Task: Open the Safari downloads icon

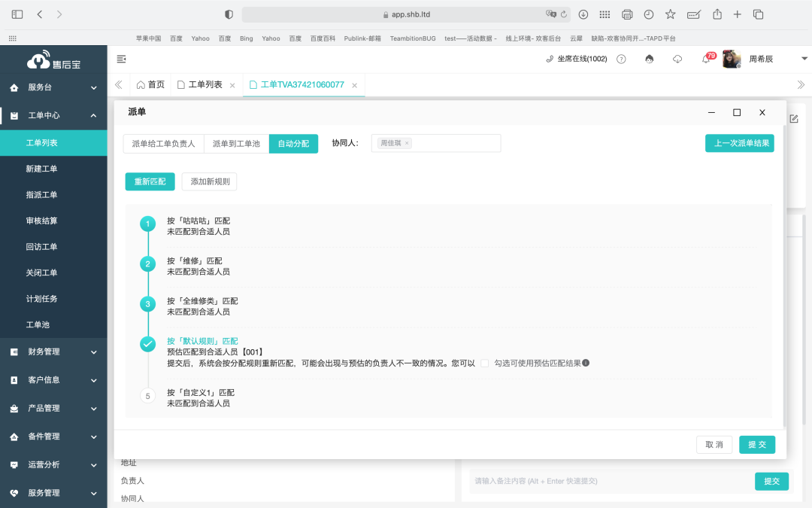Action: coord(583,14)
